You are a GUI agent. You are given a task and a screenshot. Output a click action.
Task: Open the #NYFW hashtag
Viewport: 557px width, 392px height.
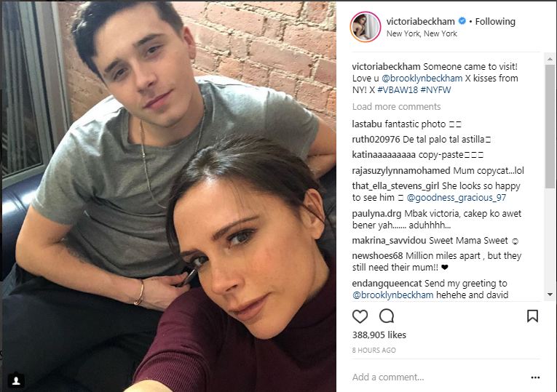coord(435,89)
